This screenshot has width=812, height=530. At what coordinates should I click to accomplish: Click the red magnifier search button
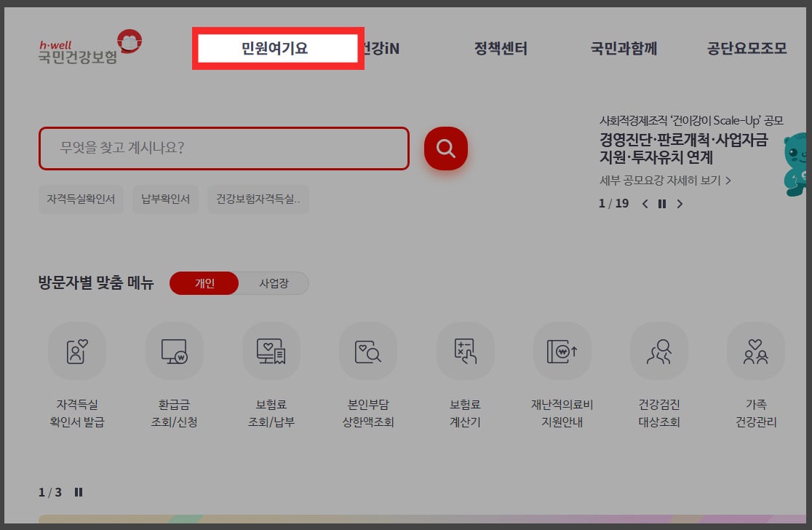pos(445,149)
